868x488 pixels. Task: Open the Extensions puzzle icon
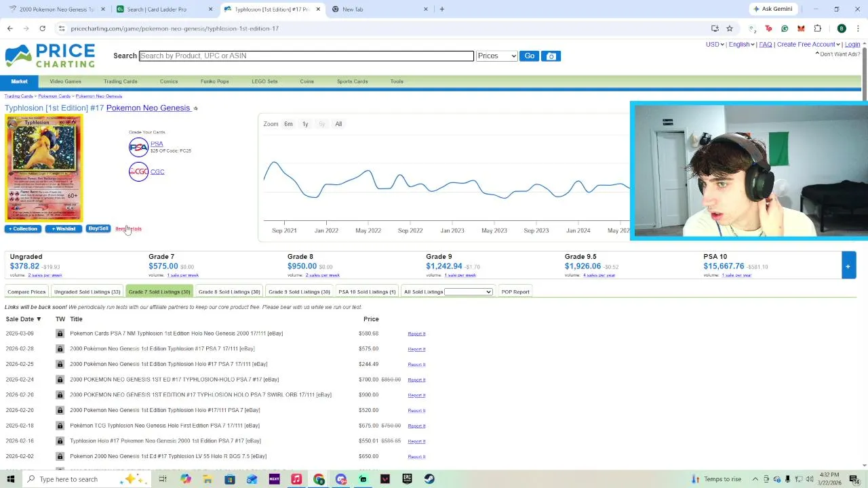pos(817,28)
